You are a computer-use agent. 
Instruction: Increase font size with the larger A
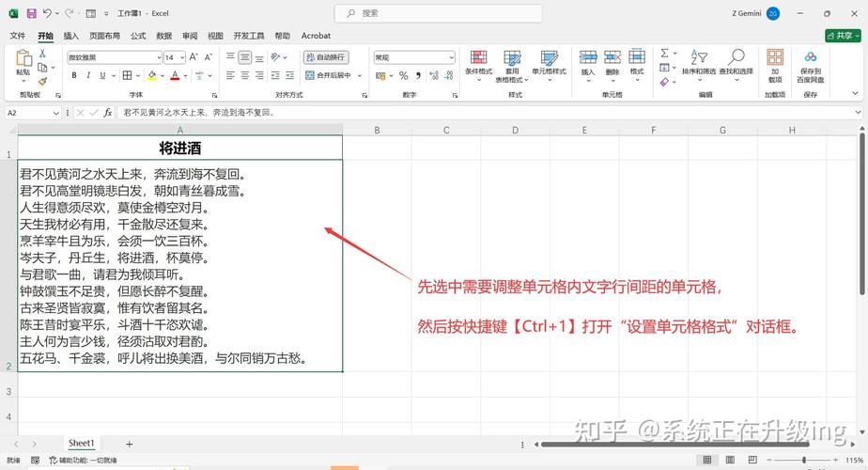tap(194, 57)
